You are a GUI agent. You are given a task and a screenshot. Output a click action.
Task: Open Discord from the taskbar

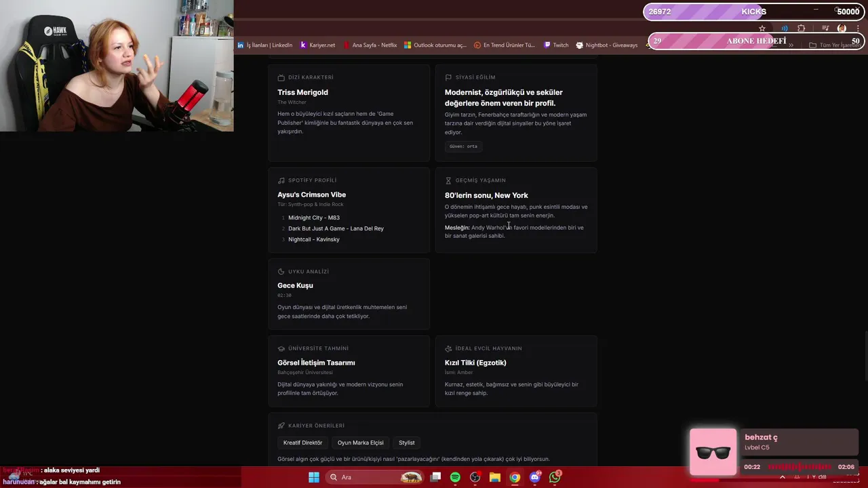[x=535, y=477]
